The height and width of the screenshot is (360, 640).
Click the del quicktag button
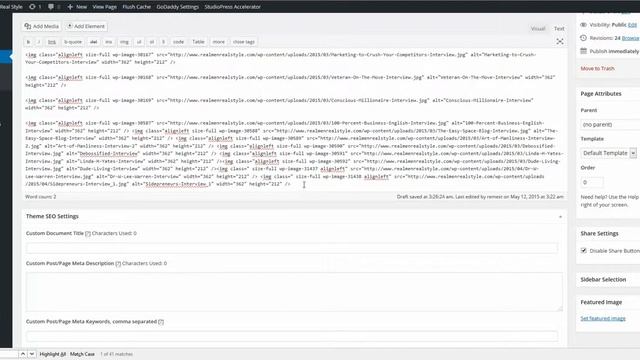click(93, 42)
